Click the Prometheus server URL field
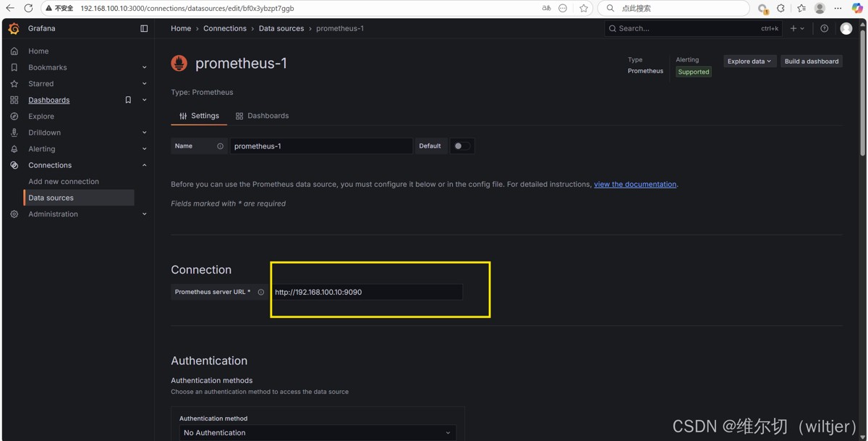The height and width of the screenshot is (441, 868). coord(367,292)
